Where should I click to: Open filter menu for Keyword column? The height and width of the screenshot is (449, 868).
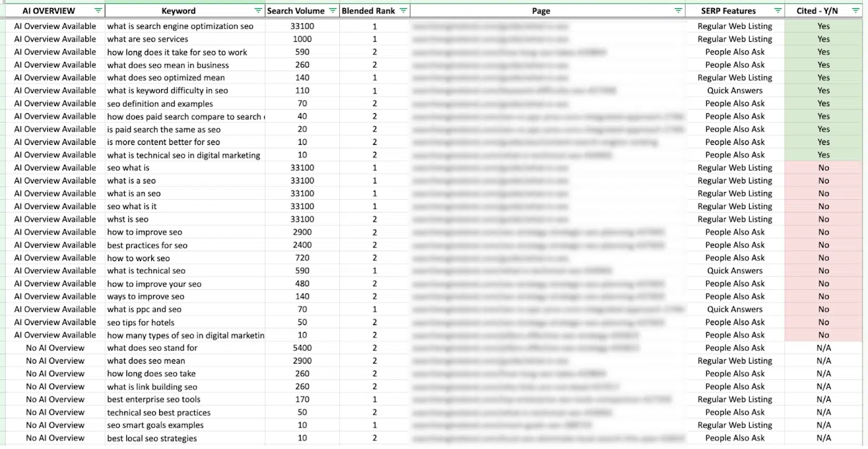(x=258, y=11)
